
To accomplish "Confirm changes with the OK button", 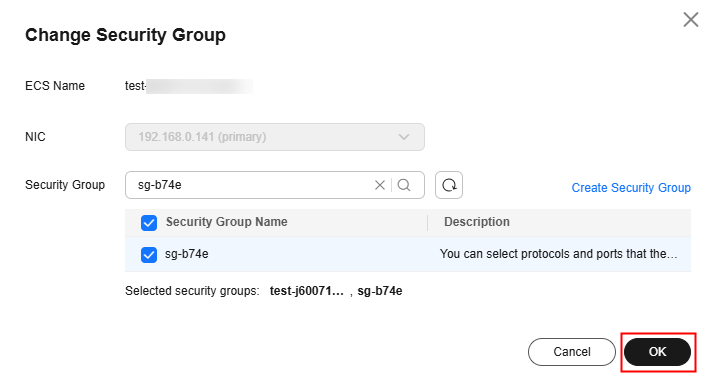I will point(658,352).
